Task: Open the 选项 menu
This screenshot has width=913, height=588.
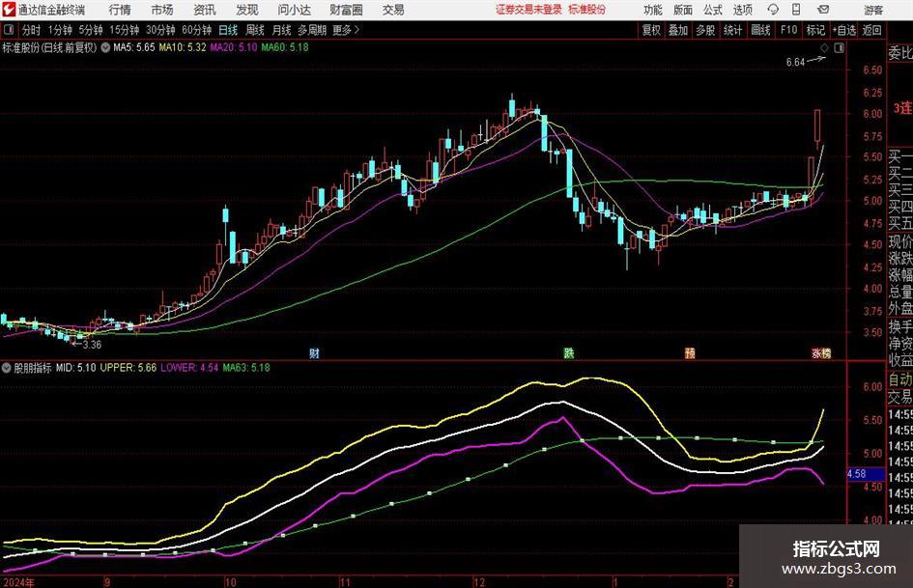Action: tap(742, 10)
